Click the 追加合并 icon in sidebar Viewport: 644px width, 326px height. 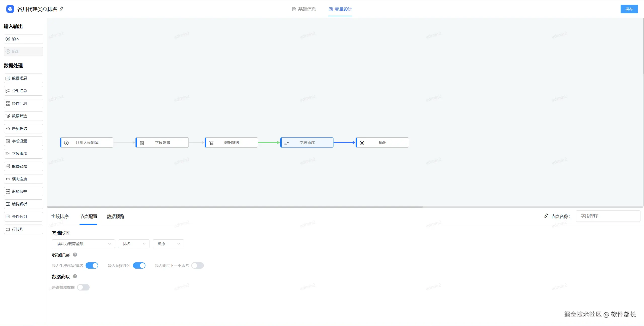[8, 192]
